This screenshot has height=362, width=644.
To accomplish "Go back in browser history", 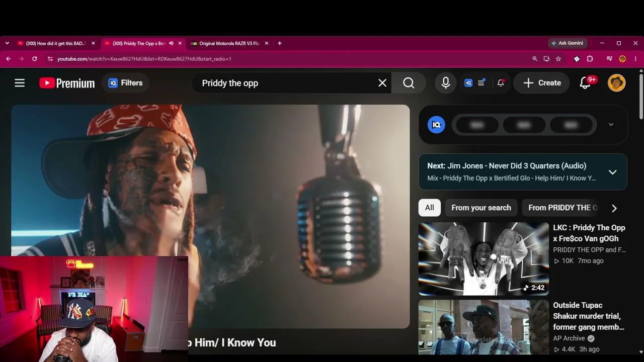I will 8,59.
